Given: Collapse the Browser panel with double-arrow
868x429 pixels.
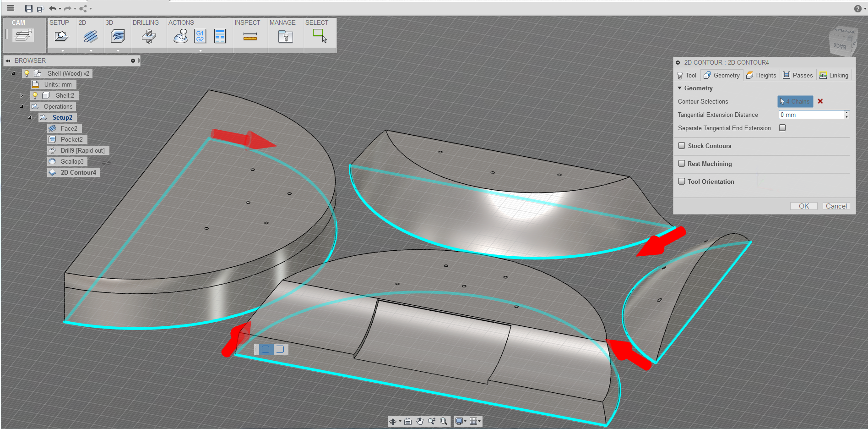Looking at the screenshot, I should [x=8, y=60].
